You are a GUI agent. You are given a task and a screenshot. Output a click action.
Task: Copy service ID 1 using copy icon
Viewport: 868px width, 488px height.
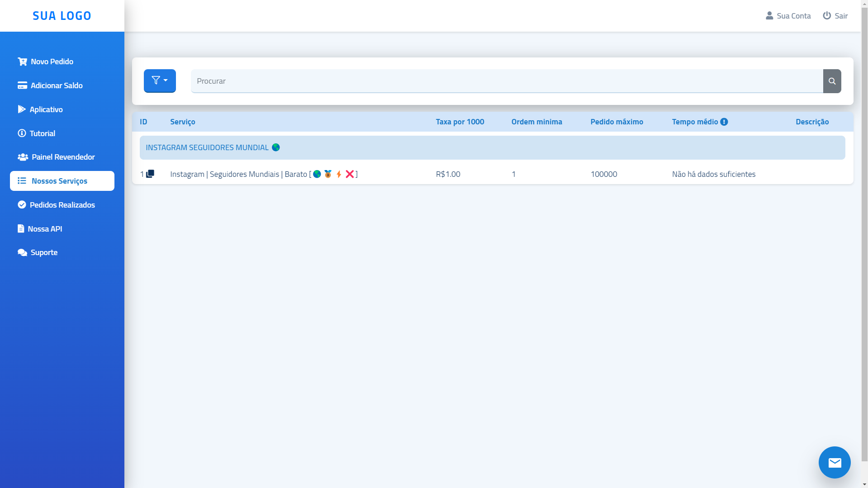tap(151, 173)
